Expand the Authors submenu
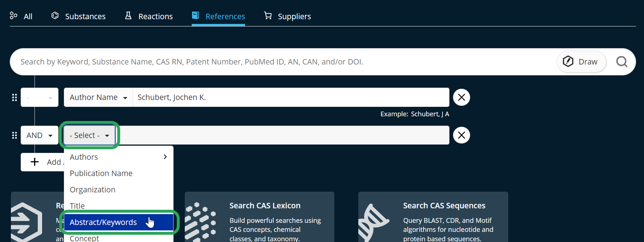This screenshot has height=242, width=644. coord(119,157)
